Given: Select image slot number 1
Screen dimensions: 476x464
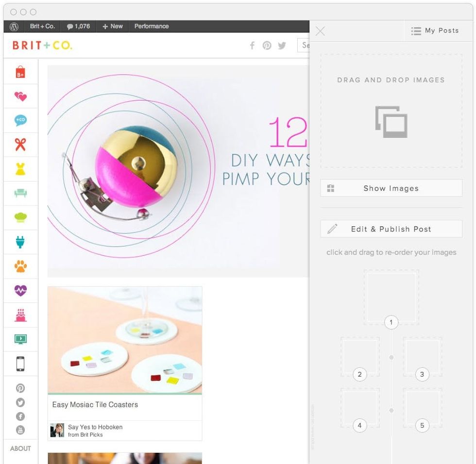Looking at the screenshot, I should coord(391,298).
